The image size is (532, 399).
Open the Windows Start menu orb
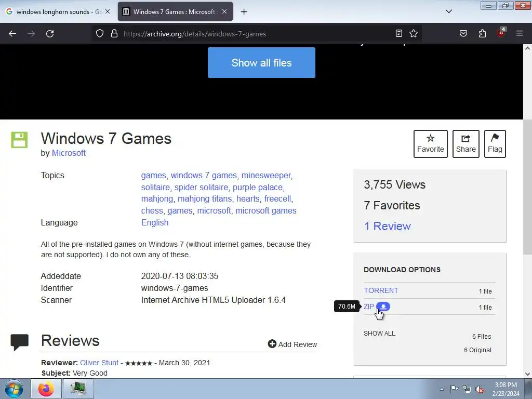pos(14,389)
